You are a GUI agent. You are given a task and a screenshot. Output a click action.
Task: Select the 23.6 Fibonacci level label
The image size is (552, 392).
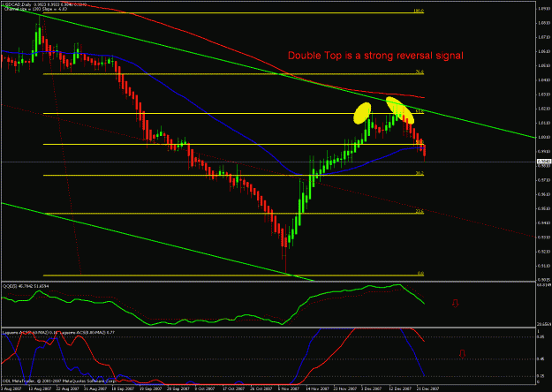(420, 212)
